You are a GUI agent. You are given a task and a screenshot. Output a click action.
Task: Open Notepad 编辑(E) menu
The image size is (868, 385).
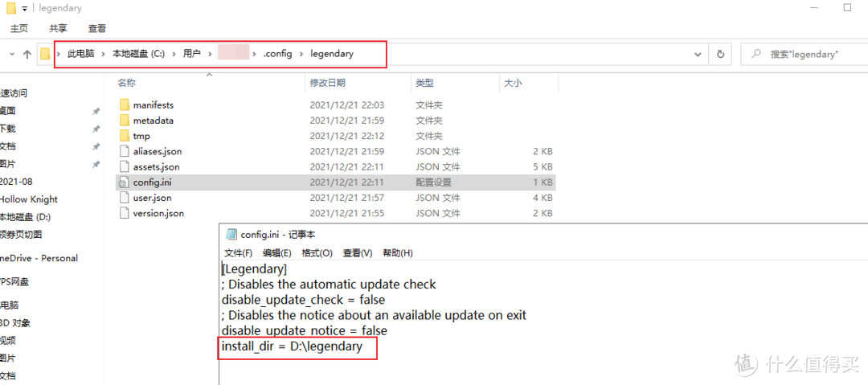276,253
